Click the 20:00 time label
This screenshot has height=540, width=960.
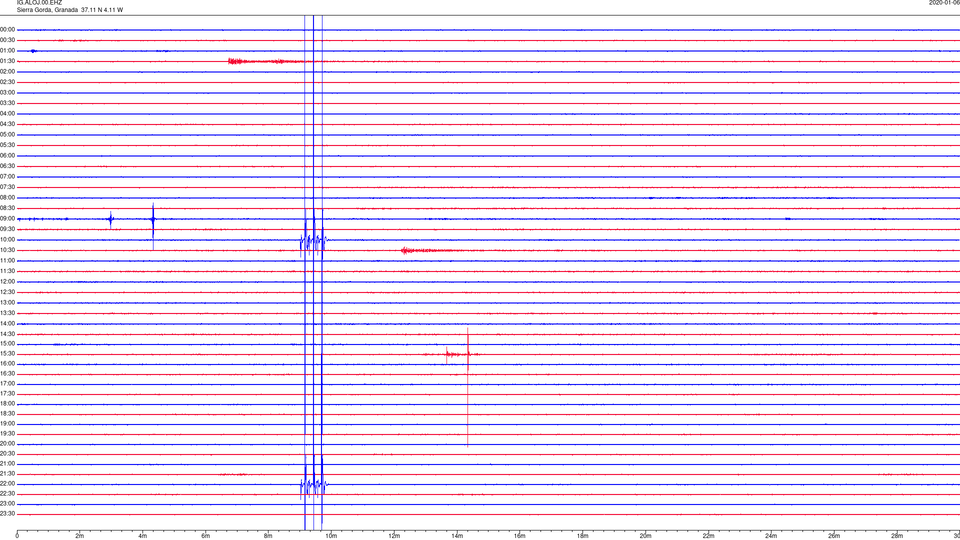tap(7, 443)
